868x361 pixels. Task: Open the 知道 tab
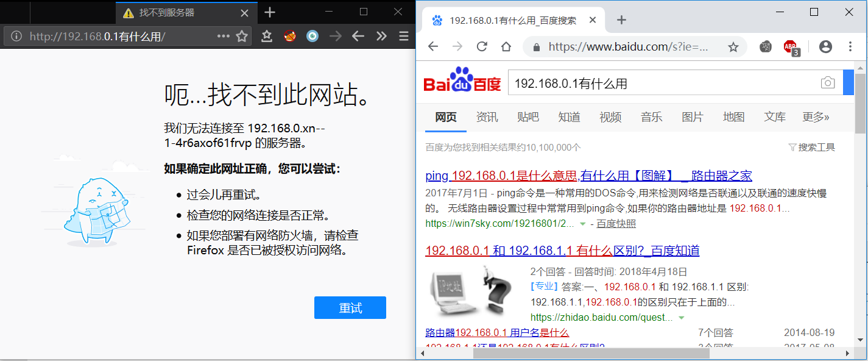(569, 116)
